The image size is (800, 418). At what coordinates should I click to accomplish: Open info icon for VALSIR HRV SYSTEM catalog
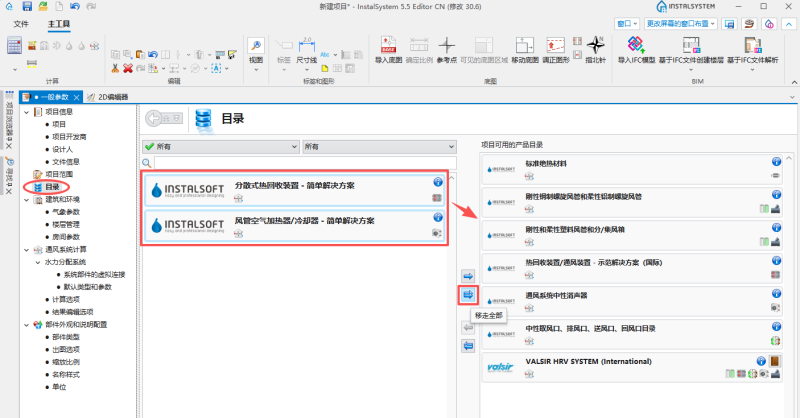(x=761, y=361)
